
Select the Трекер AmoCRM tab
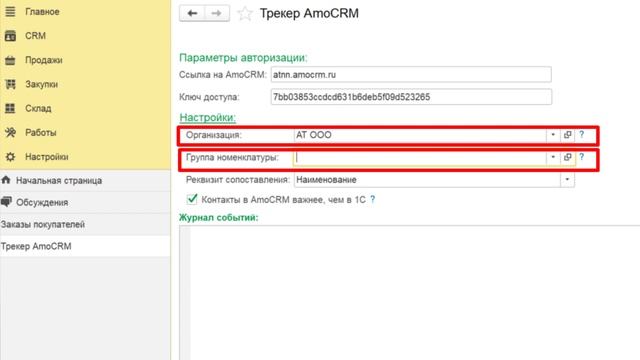85,246
